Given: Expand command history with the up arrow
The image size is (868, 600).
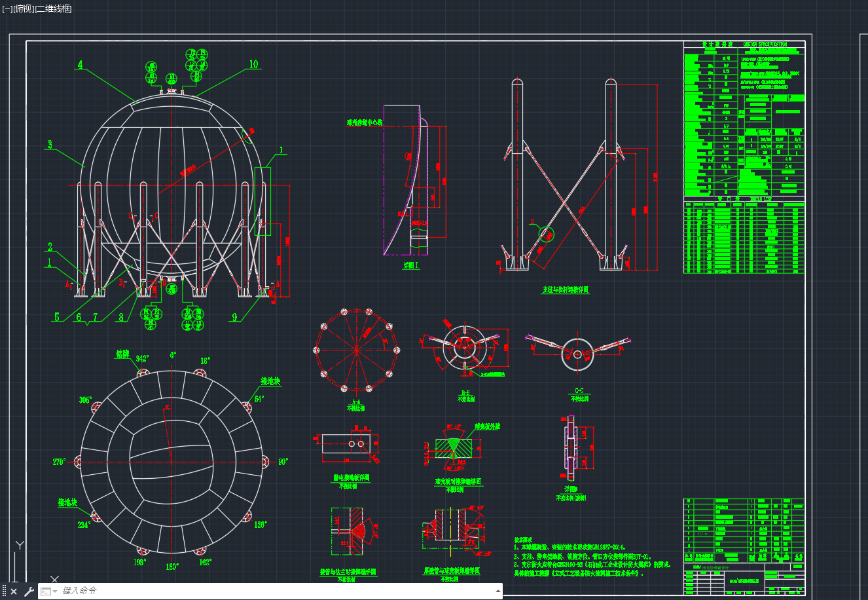Looking at the screenshot, I should pos(497,591).
